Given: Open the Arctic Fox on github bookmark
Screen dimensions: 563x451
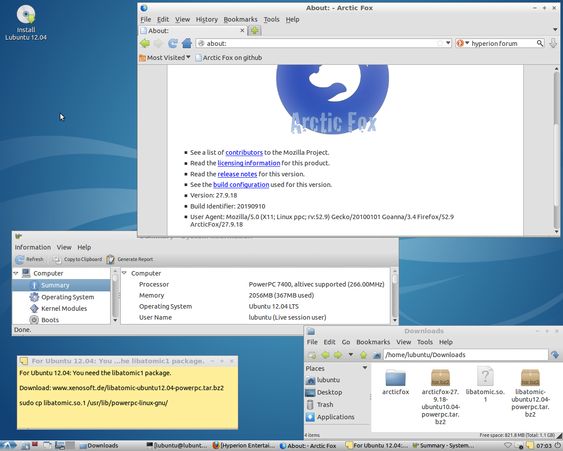Looking at the screenshot, I should tap(228, 58).
